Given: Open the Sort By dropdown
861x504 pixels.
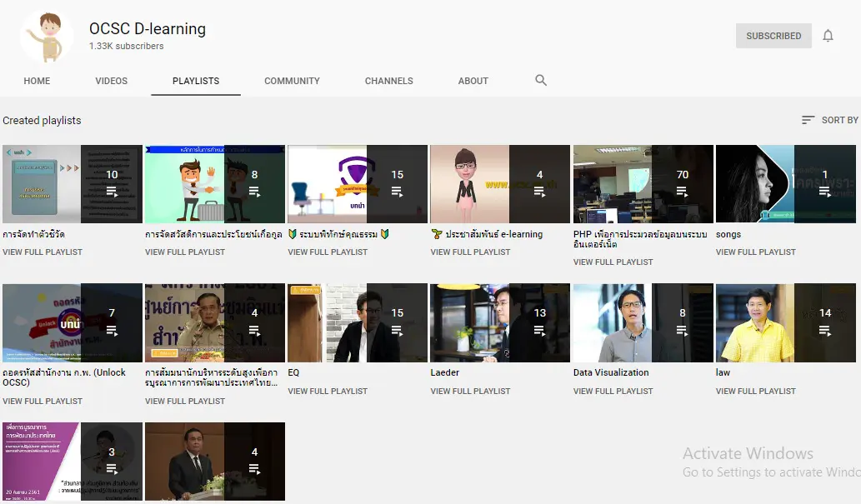Looking at the screenshot, I should tap(829, 120).
